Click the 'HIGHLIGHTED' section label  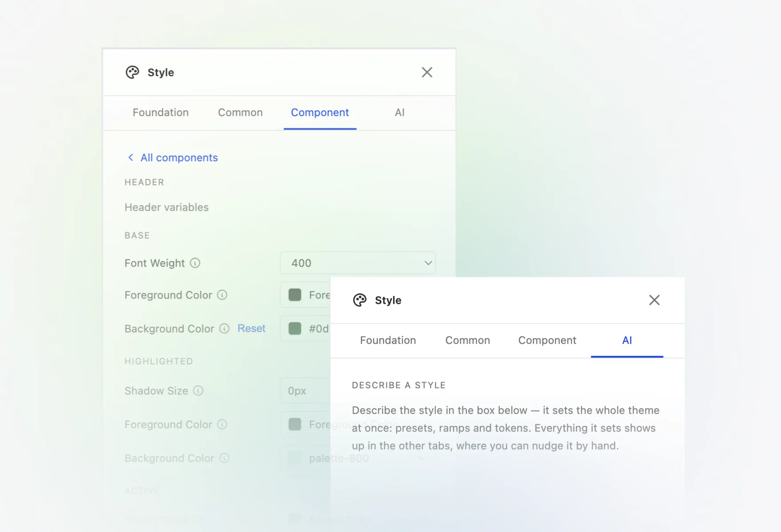click(158, 361)
